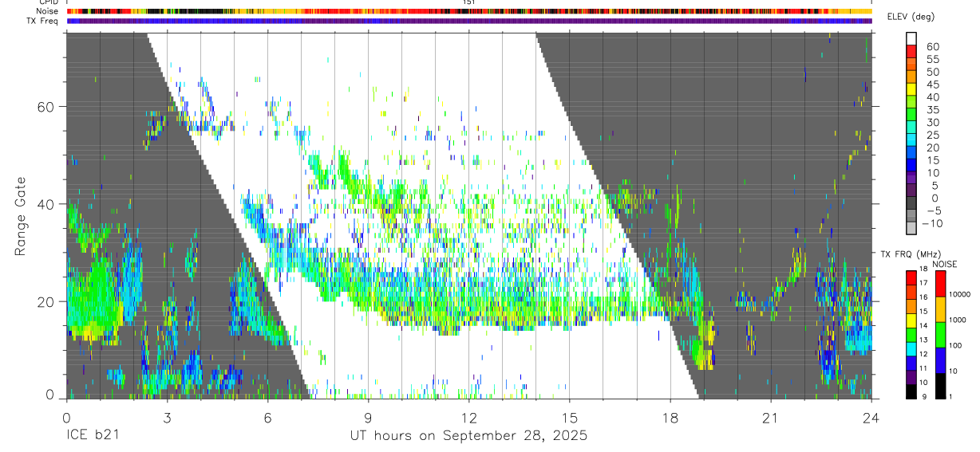Select the green swatch in NOISE scale

[939, 335]
